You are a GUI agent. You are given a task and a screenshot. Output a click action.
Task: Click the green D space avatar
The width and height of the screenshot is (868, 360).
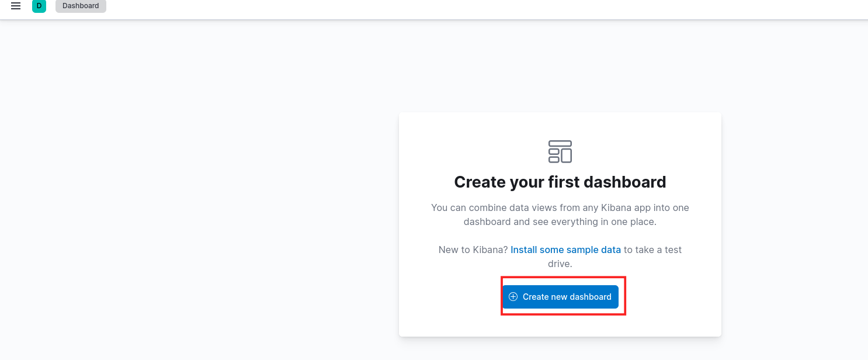(x=39, y=6)
